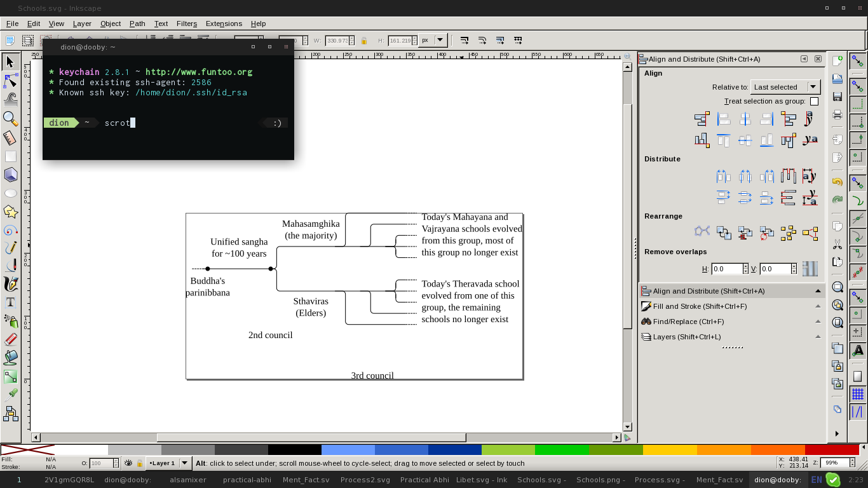Image resolution: width=868 pixels, height=488 pixels.
Task: Expand hidden commands bar items arrow
Action: [837, 433]
